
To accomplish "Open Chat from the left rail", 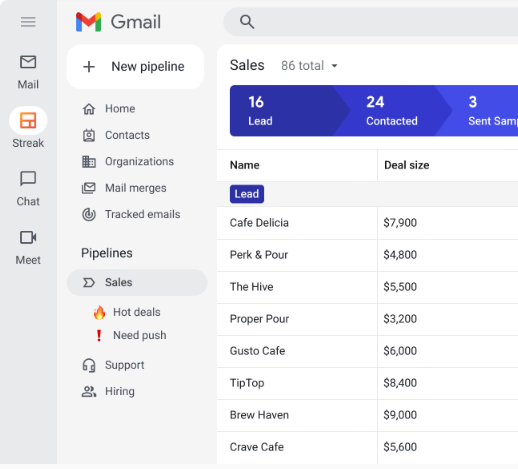I will [x=28, y=179].
